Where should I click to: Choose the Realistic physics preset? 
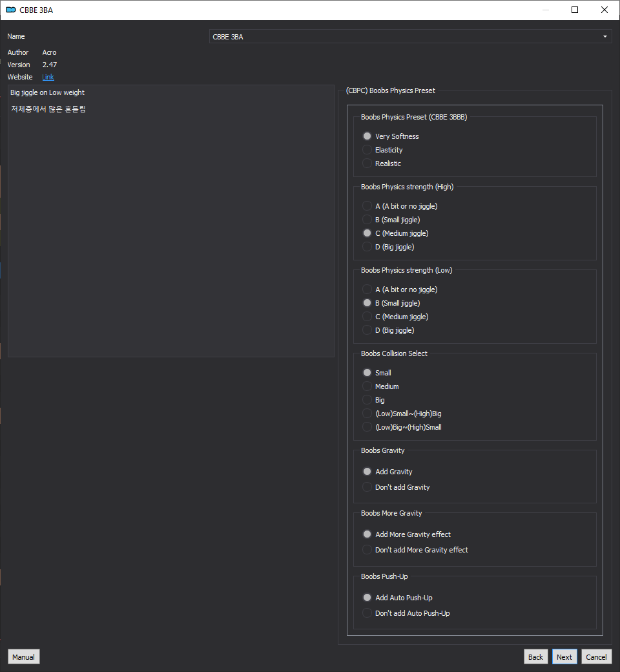[x=382, y=163]
